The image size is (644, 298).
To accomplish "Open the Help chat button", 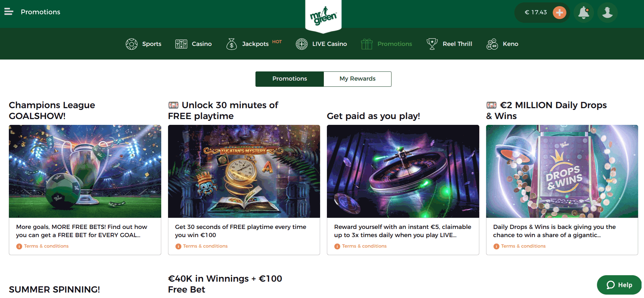I will [619, 285].
